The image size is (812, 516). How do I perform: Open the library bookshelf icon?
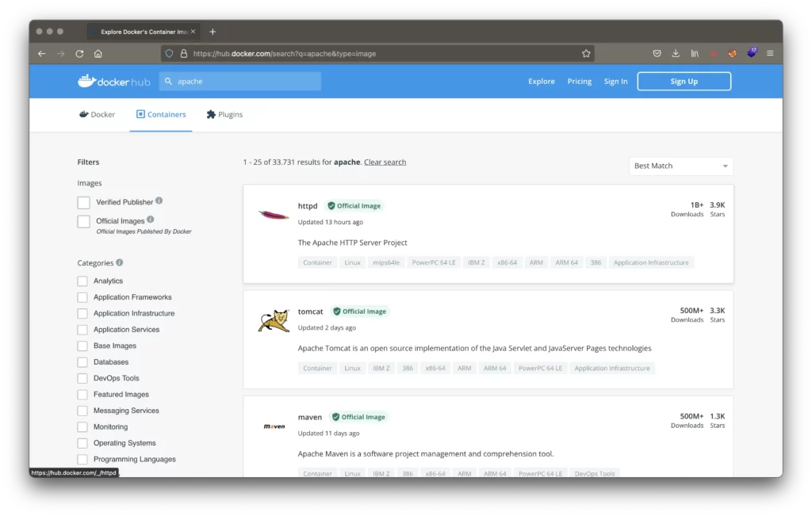(695, 53)
